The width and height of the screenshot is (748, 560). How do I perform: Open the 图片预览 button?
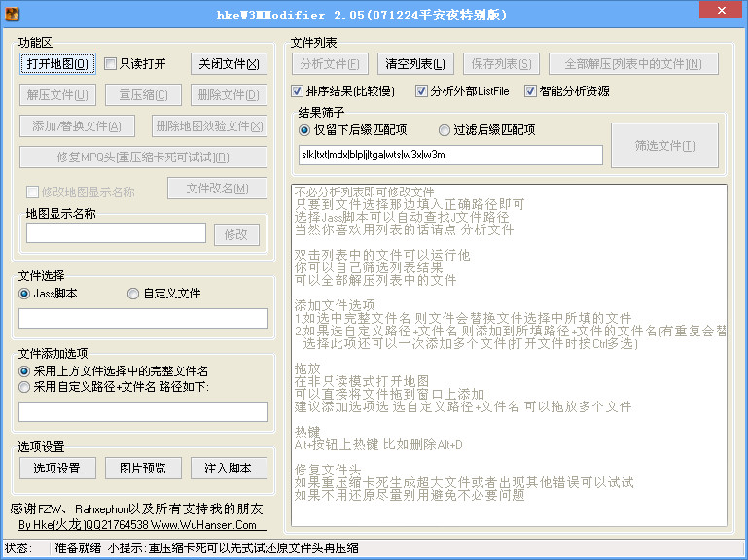pos(143,469)
